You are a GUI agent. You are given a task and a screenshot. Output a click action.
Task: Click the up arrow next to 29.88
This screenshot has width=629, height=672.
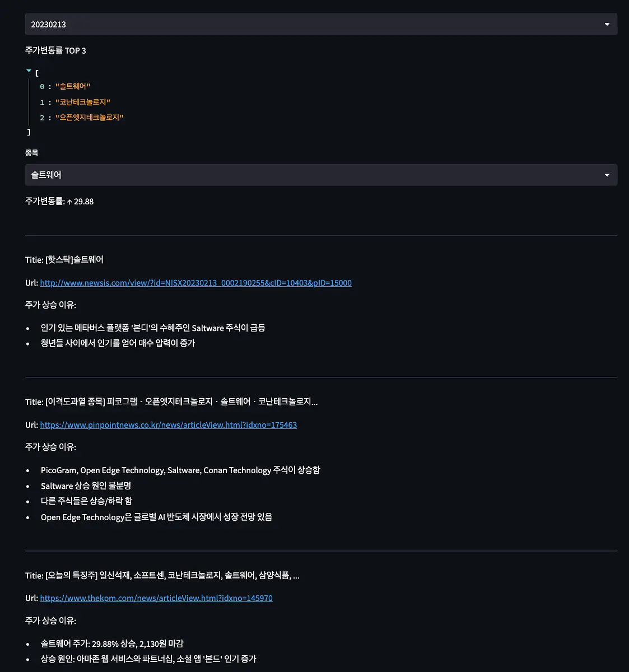(x=69, y=202)
